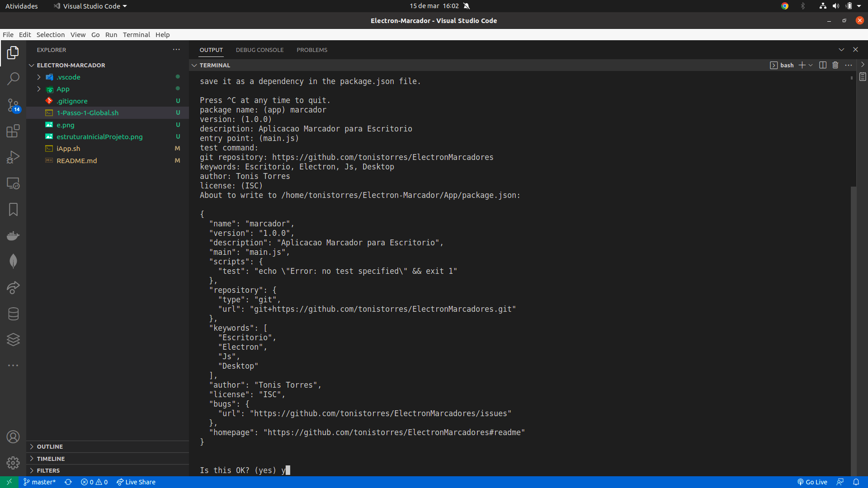The height and width of the screenshot is (488, 868).
Task: Open new terminal profile dropdown arrow
Action: pos(811,65)
